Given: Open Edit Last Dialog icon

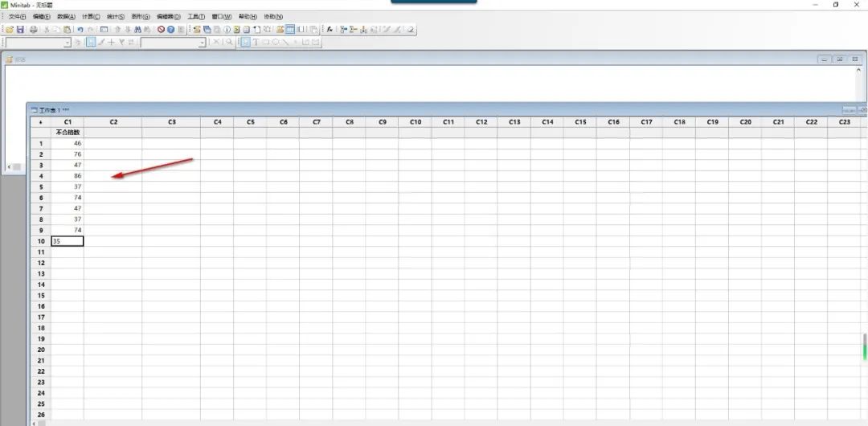Looking at the screenshot, I should [x=104, y=30].
